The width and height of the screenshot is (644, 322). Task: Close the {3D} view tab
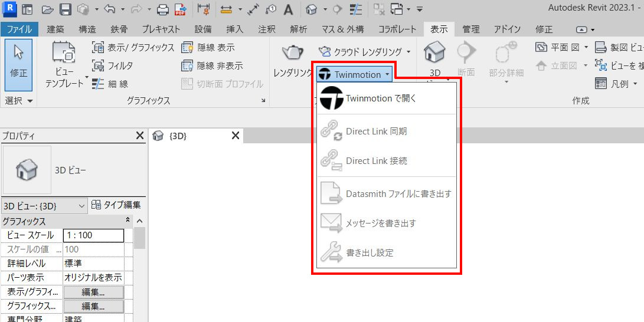(235, 136)
